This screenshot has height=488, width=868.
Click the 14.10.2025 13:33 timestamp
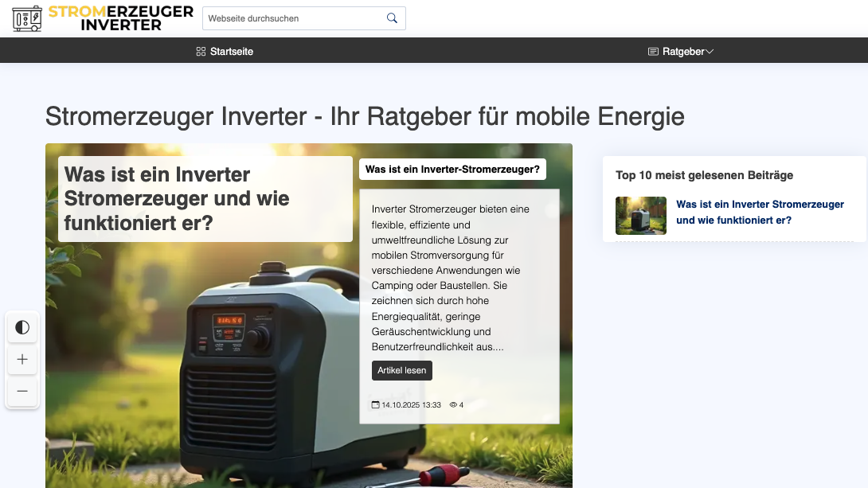click(411, 404)
